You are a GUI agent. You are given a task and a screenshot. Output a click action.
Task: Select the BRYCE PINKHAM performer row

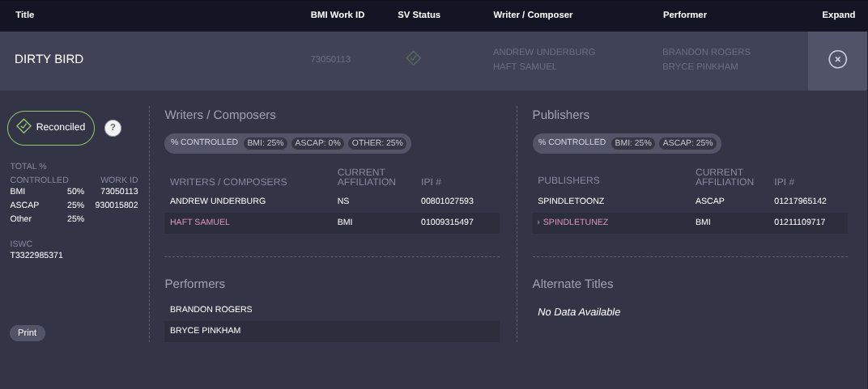[x=332, y=331]
